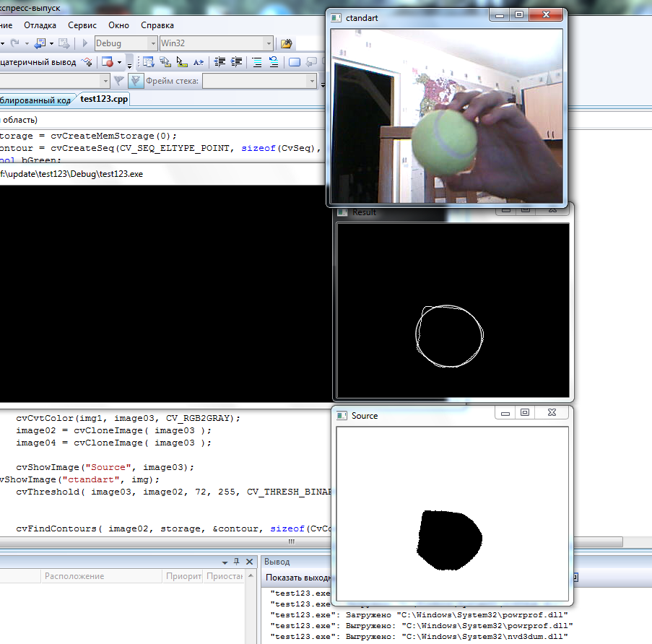The height and width of the screenshot is (644, 652).
Task: Expand the Фрейм стека dropdown
Action: click(x=311, y=81)
